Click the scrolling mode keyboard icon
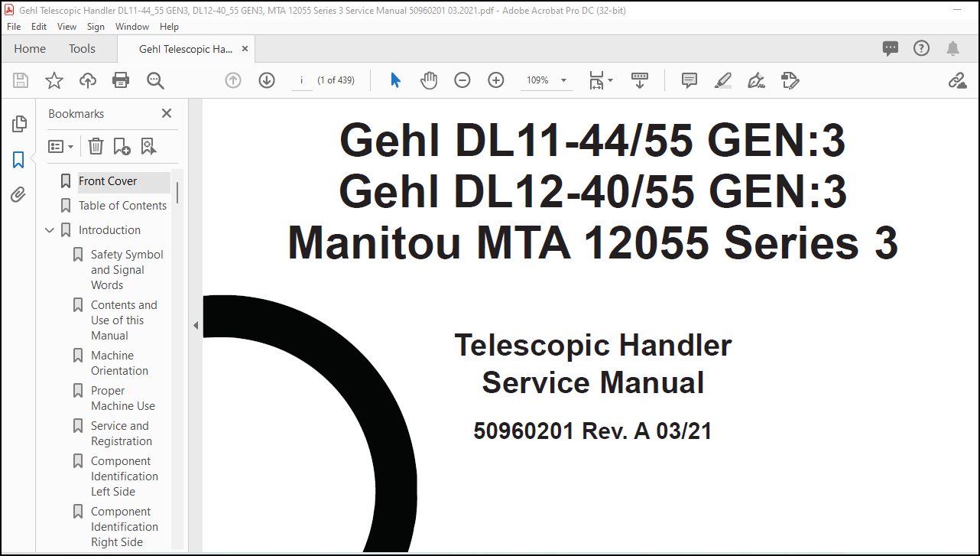Viewport: 980px width, 556px height. (640, 80)
